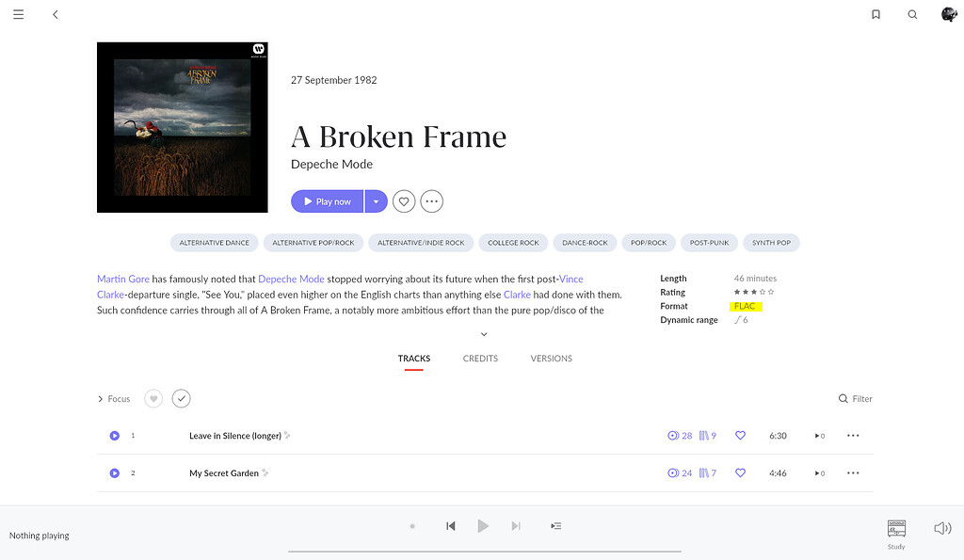This screenshot has height=560, width=964.
Task: Open search with the magnifier icon
Action: 912,14
